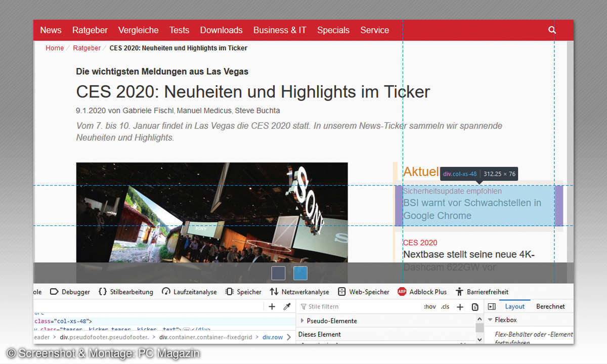Go to the Home breadcrumb link
Screen dimensions: 607x364
click(55, 48)
